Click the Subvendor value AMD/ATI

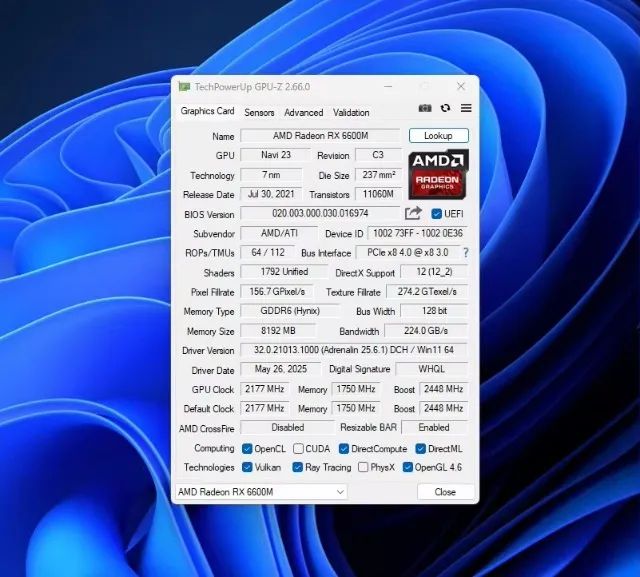coord(279,233)
